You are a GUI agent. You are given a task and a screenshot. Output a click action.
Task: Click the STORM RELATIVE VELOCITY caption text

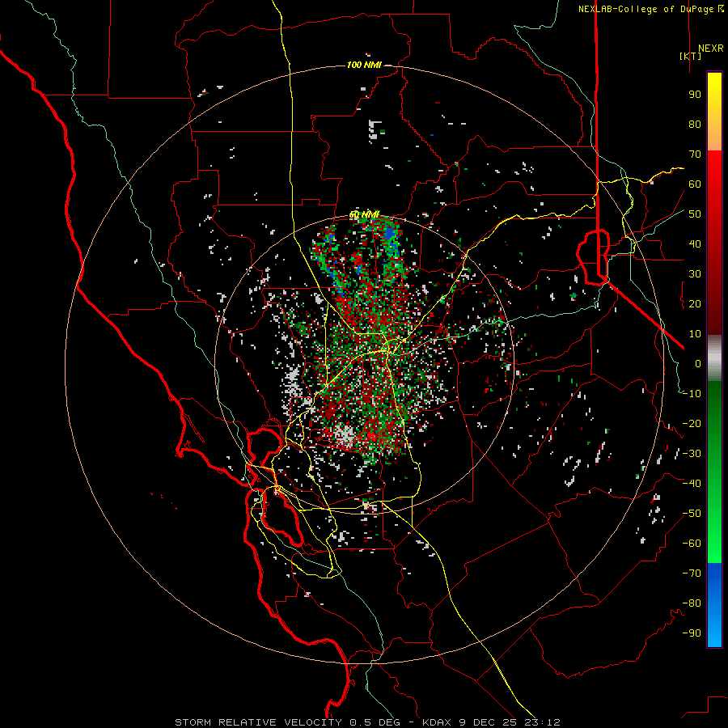pos(258,722)
